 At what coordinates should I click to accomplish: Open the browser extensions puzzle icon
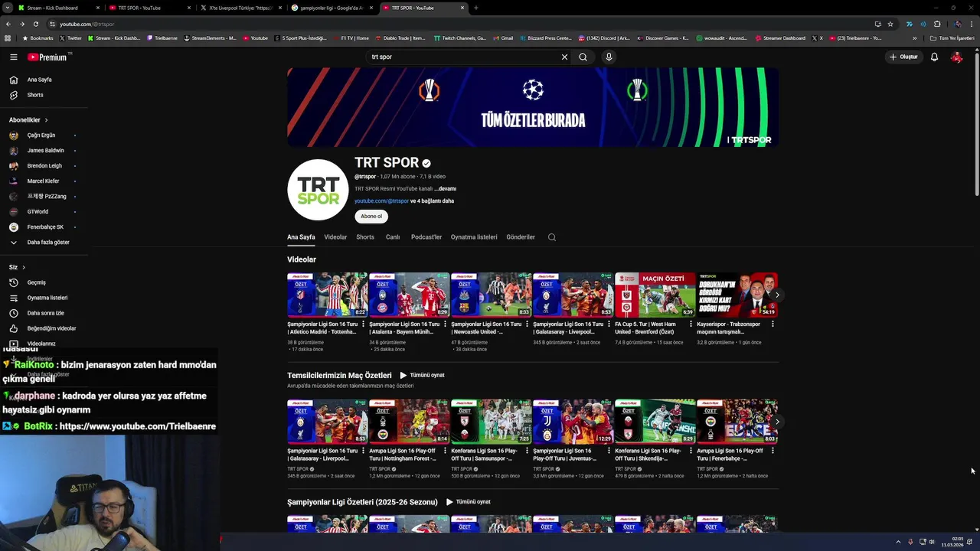937,24
